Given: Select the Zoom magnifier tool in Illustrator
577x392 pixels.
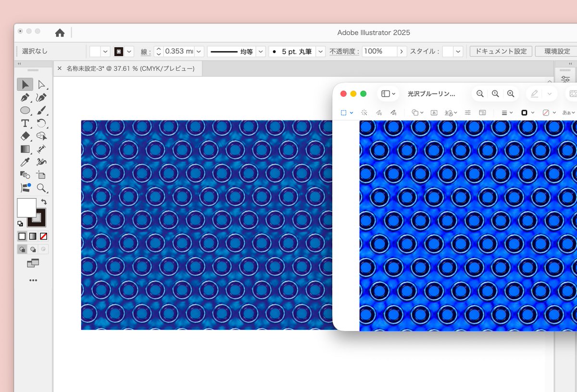Looking at the screenshot, I should coord(41,188).
